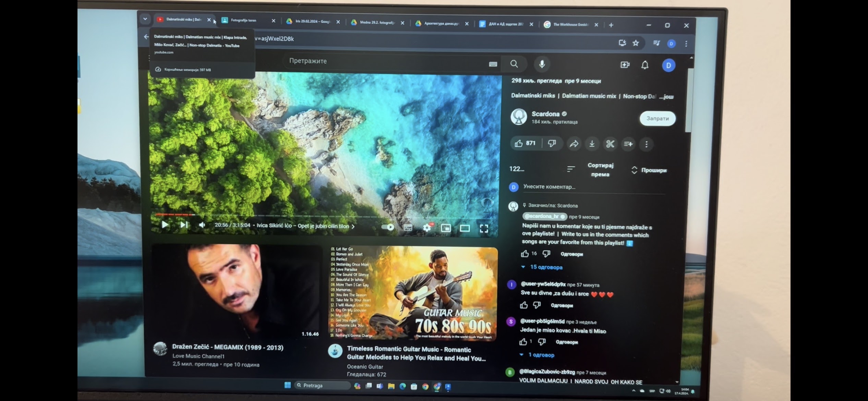
Task: Enter fullscreen in the video player
Action: click(x=484, y=229)
